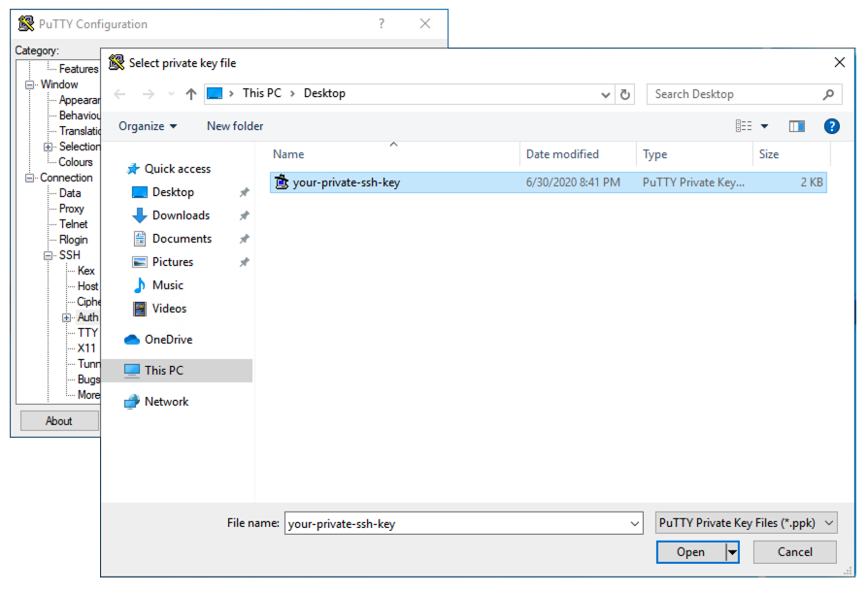Collapse the SSH node in PuTTY tree
This screenshot has width=868, height=593.
[49, 255]
